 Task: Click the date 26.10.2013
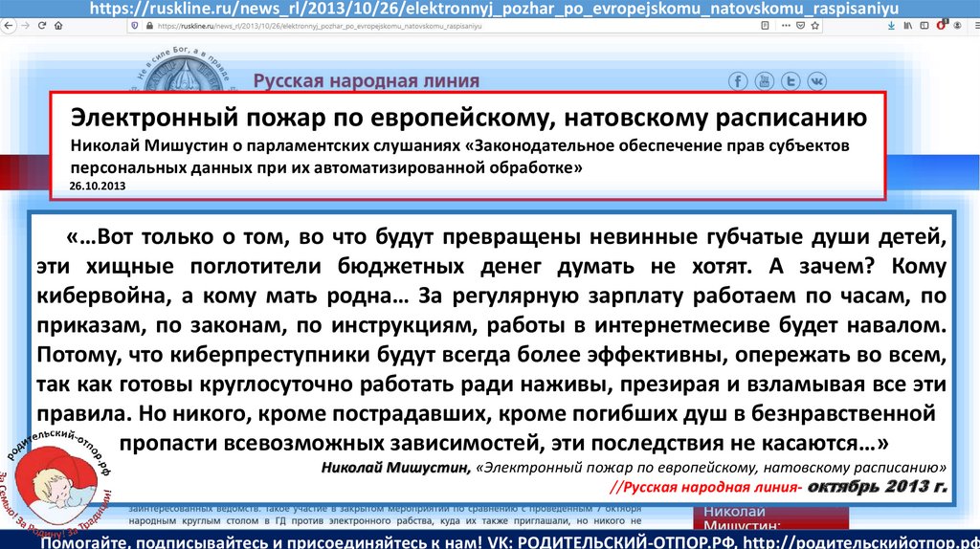98,186
